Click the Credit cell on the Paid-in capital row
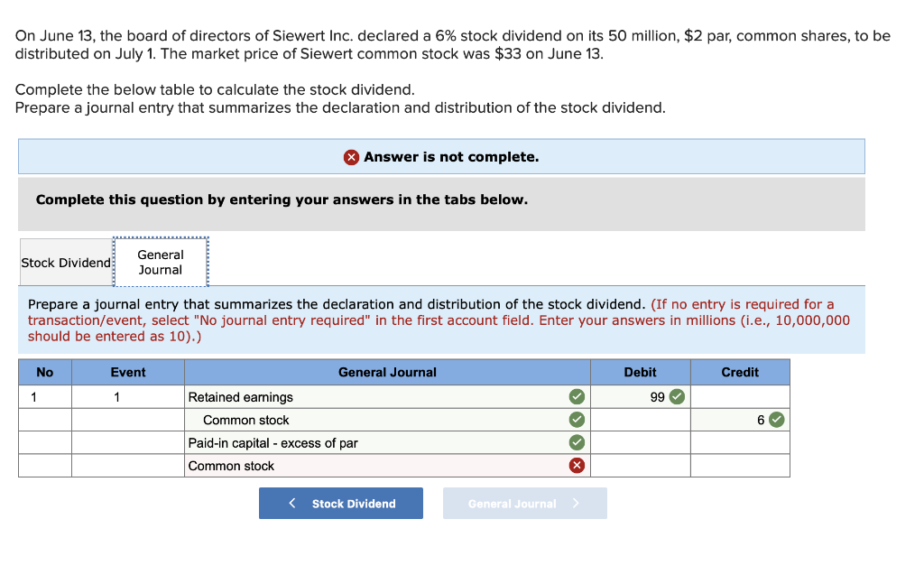The image size is (924, 584). (739, 442)
